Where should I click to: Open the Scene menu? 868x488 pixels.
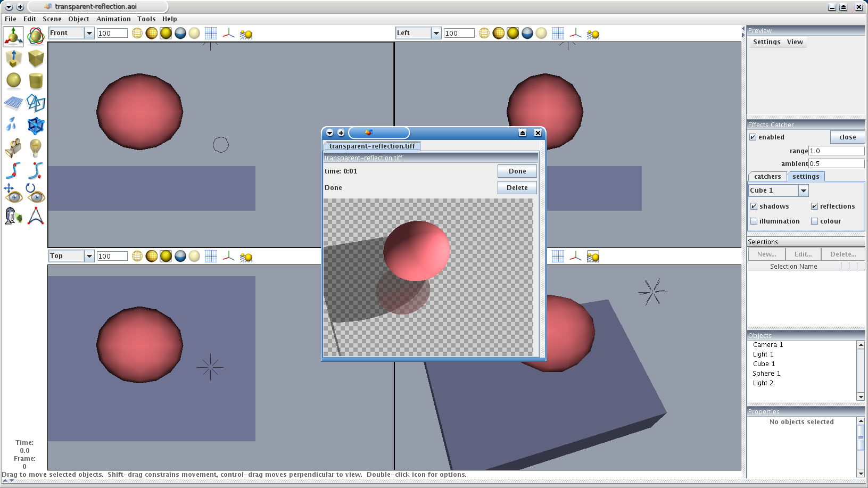coord(52,19)
